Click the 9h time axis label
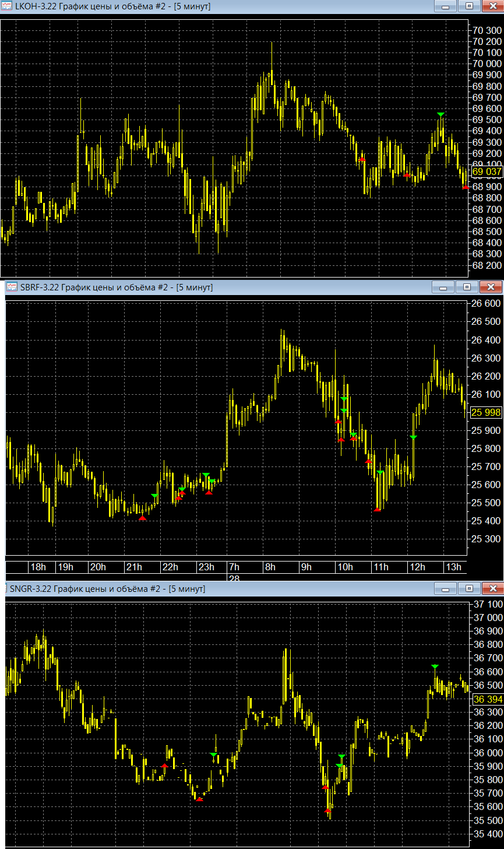 306,567
